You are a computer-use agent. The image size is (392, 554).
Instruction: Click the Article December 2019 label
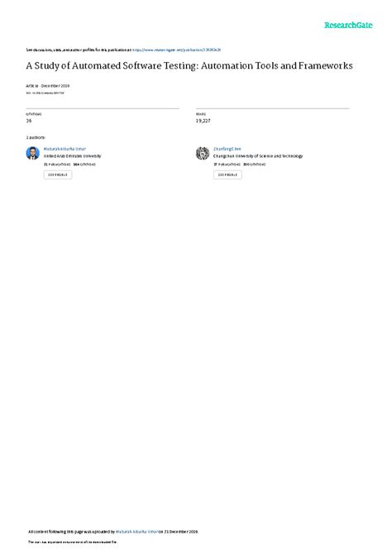coord(48,86)
